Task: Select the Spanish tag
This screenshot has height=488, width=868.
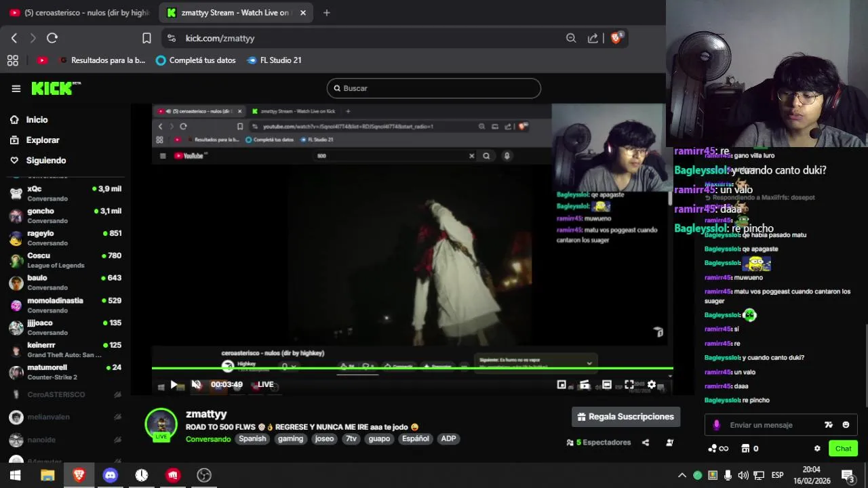Action: point(252,439)
